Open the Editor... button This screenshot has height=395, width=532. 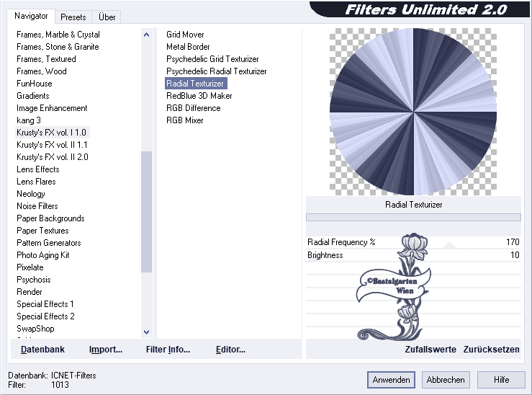tap(230, 350)
